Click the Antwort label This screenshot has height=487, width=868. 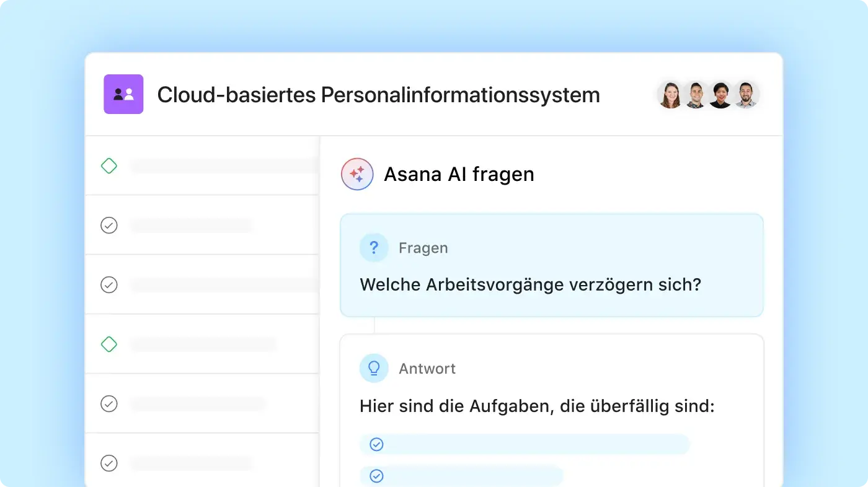[x=427, y=369]
